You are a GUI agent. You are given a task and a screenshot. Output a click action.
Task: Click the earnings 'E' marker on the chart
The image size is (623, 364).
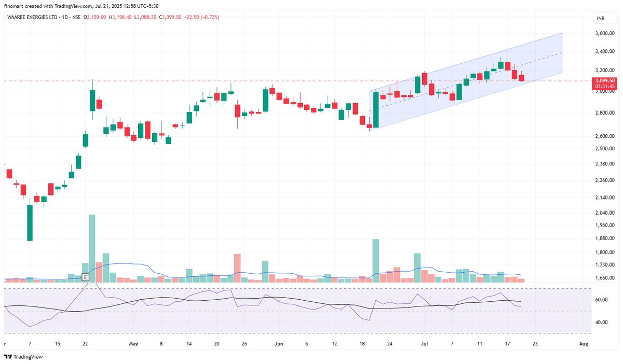click(86, 278)
